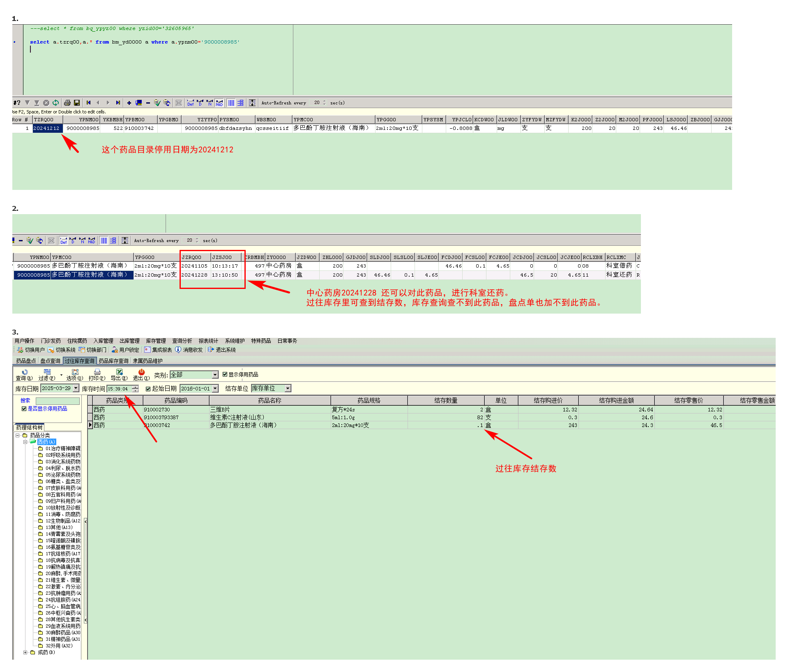Expand the 成药(B) tree node

(25, 652)
